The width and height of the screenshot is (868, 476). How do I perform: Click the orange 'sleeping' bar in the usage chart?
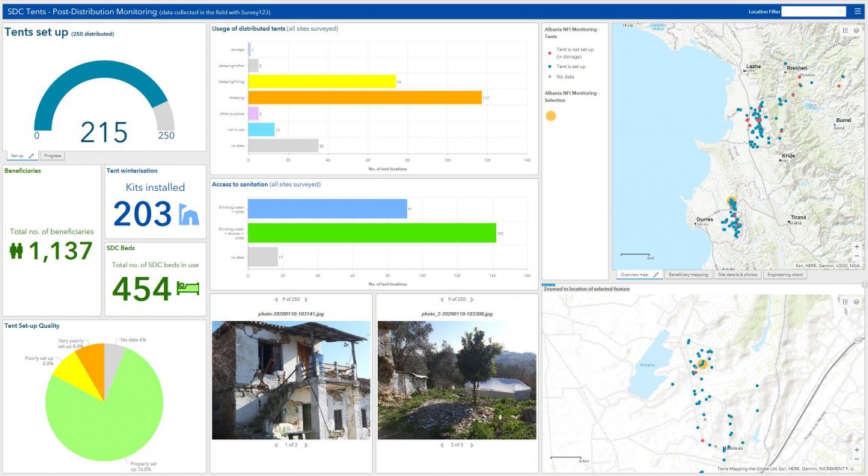pos(364,97)
